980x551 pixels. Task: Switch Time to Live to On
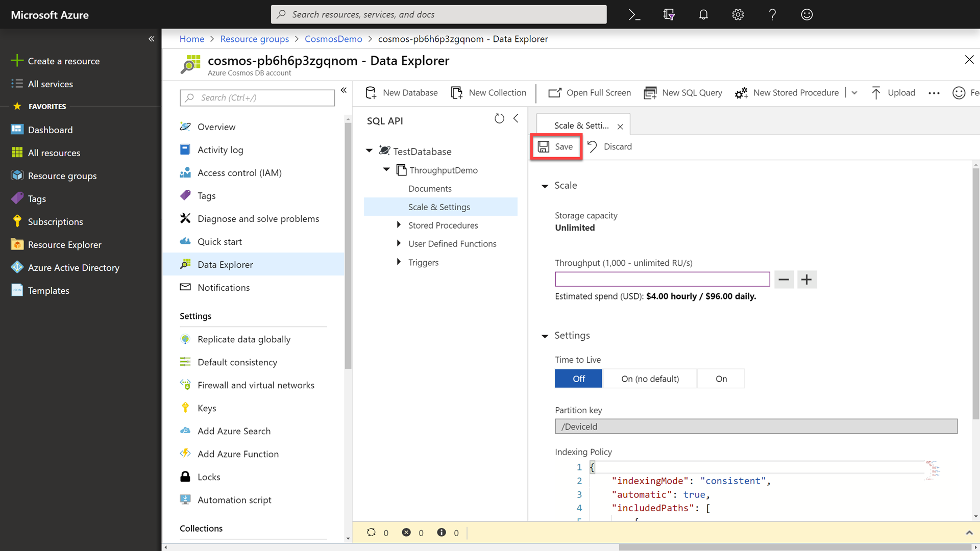pos(721,379)
